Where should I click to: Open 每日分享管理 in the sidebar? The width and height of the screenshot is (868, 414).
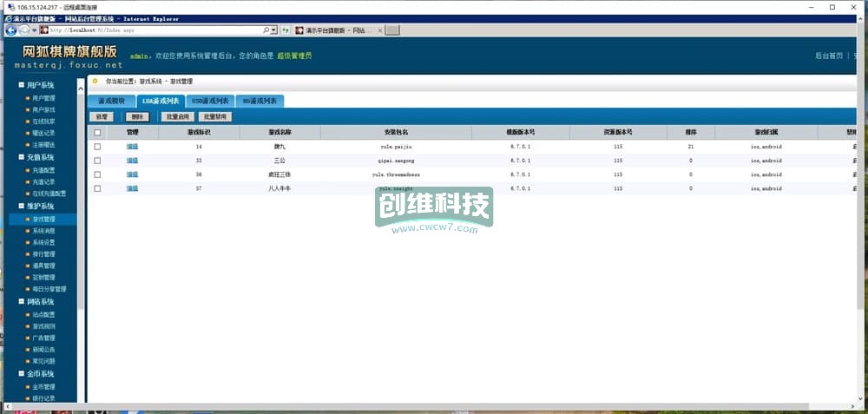click(49, 289)
